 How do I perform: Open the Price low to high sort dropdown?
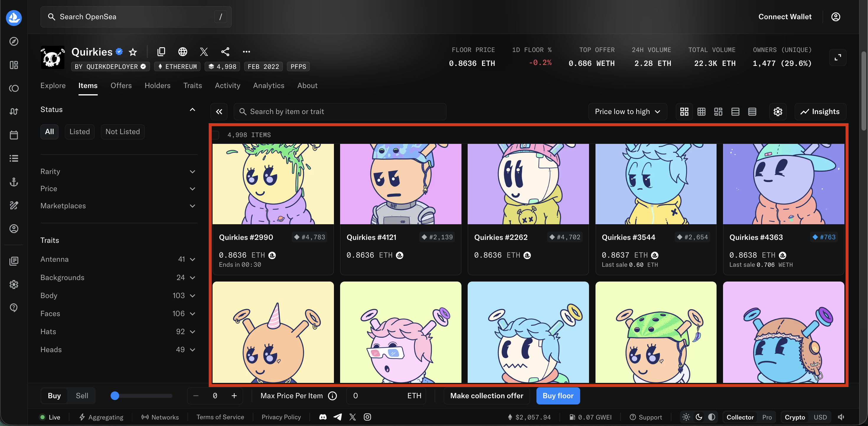click(627, 111)
